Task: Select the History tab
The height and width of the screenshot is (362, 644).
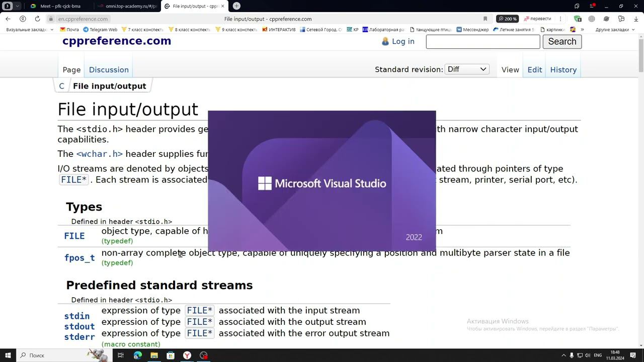Action: [x=563, y=70]
